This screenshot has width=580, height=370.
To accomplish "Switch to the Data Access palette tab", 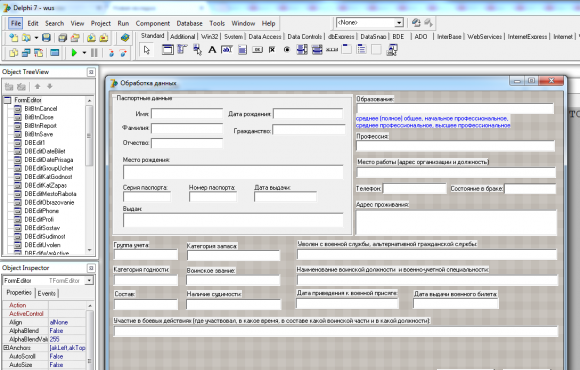I will 265,37.
